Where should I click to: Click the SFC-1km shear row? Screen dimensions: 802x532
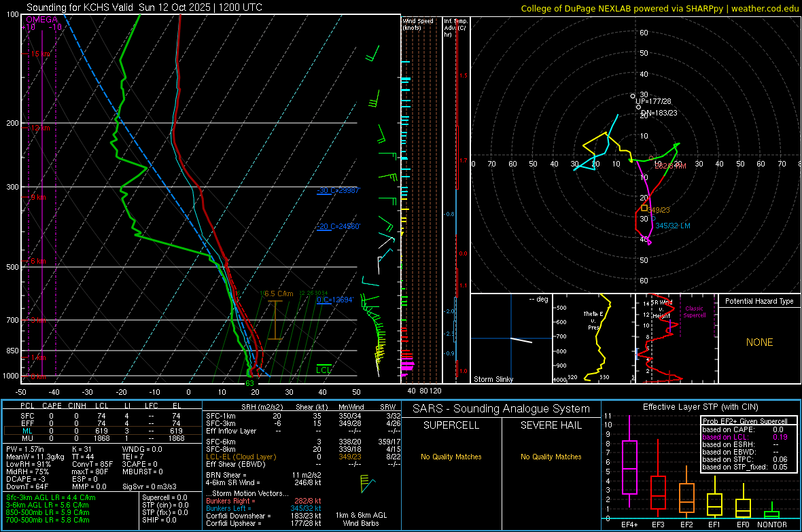tap(303, 416)
